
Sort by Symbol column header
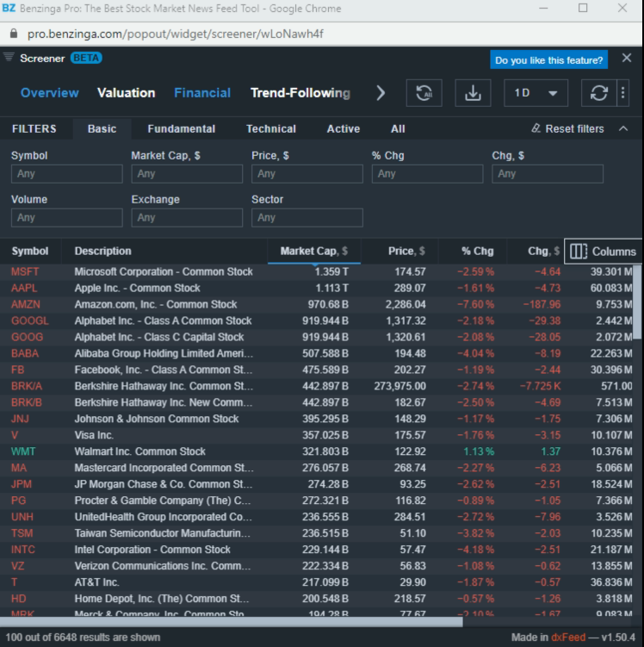[x=30, y=251]
